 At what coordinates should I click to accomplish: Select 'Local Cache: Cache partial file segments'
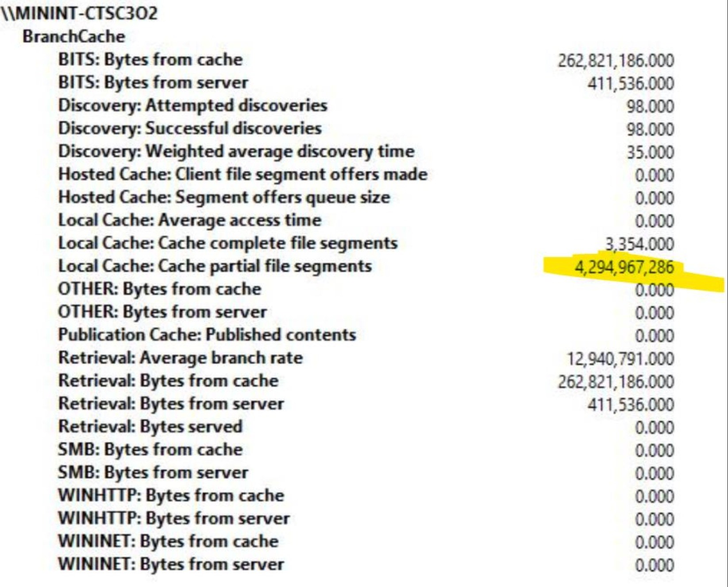[215, 266]
